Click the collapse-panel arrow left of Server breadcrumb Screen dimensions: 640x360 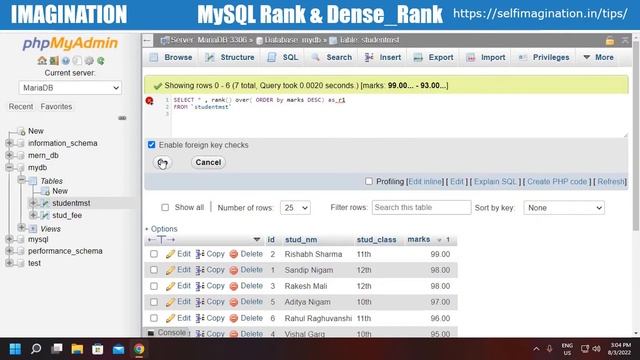pos(148,40)
